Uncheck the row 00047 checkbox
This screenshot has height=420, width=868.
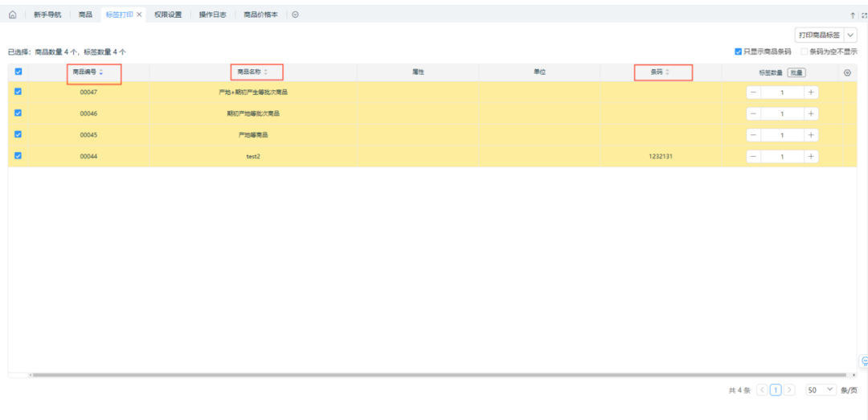[x=18, y=92]
